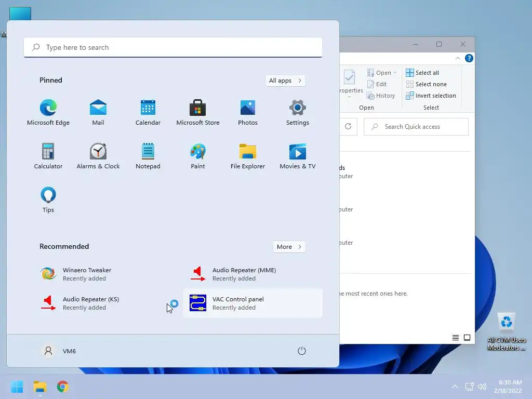This screenshot has width=532, height=399.
Task: Refresh the Explorer address bar
Action: (x=348, y=127)
